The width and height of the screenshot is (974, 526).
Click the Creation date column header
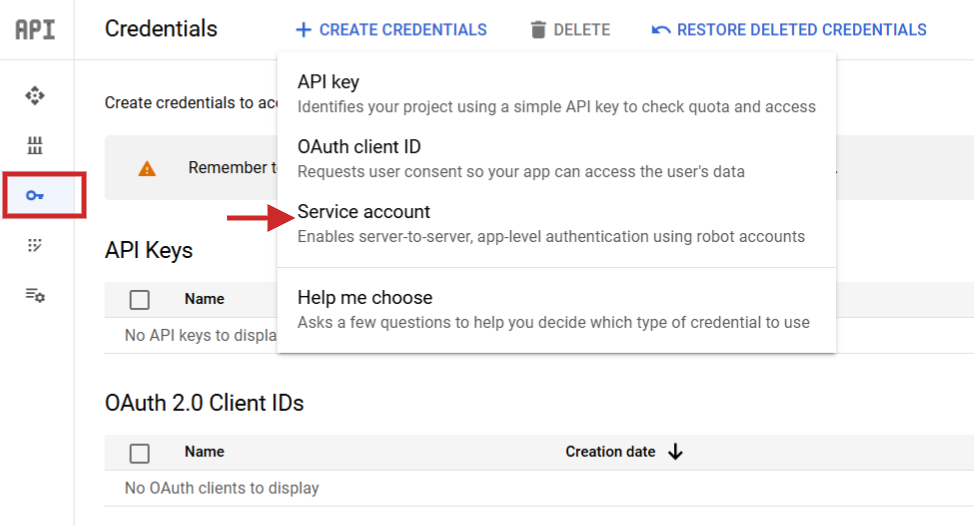coord(610,452)
